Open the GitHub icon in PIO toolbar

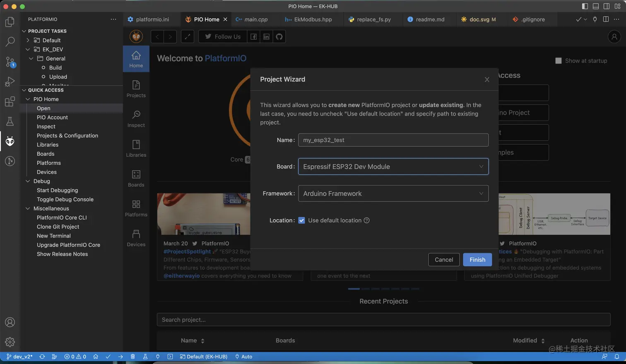279,36
